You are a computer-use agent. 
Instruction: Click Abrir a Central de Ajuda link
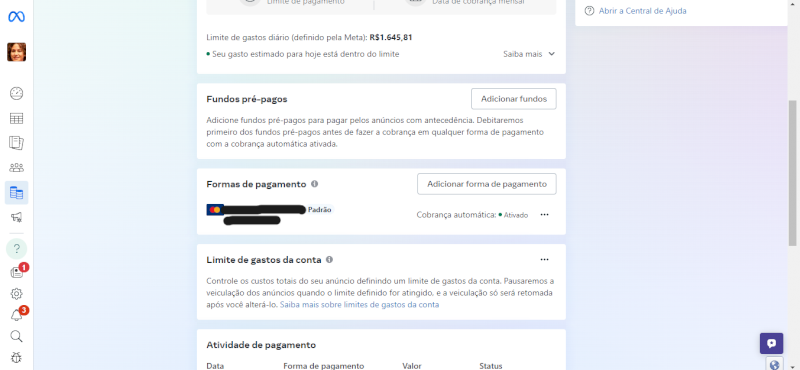pos(642,11)
